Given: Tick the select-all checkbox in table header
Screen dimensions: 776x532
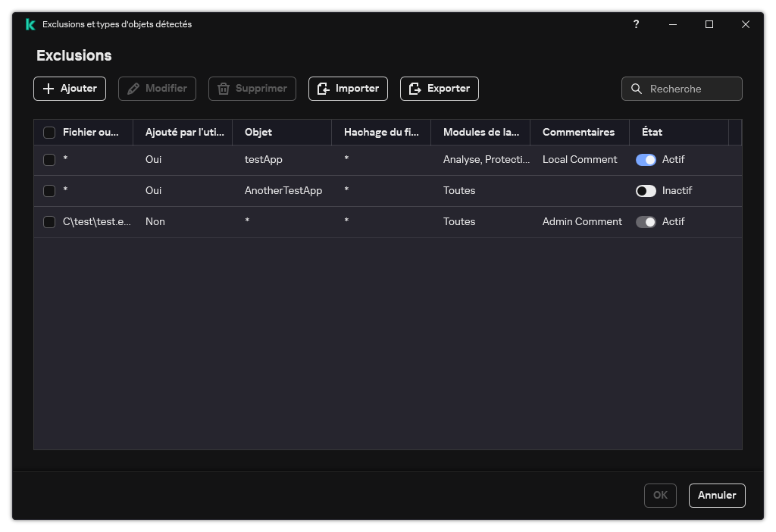Looking at the screenshot, I should coord(49,133).
